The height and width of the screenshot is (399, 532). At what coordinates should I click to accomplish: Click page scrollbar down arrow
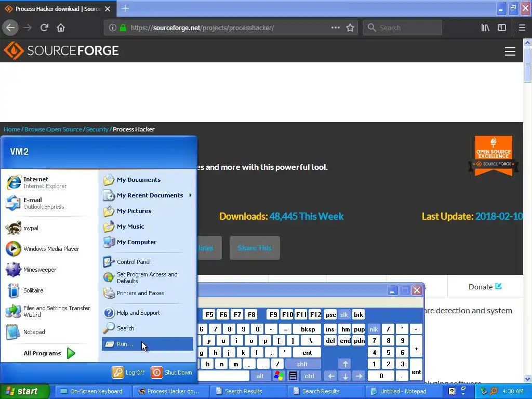click(527, 379)
